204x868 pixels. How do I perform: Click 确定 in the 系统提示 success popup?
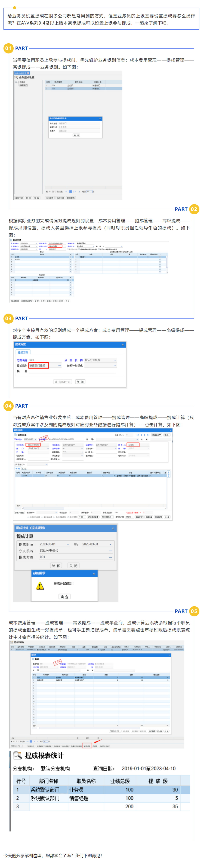(x=64, y=597)
